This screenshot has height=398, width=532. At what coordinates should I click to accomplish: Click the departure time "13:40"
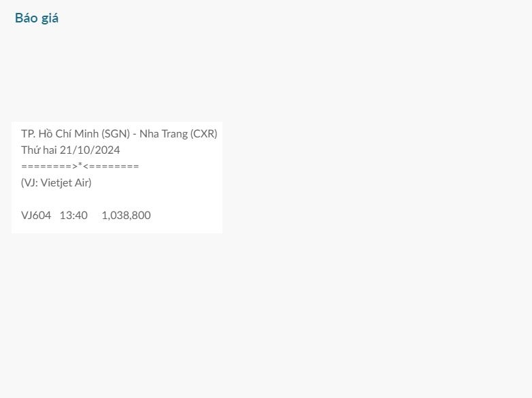click(73, 215)
